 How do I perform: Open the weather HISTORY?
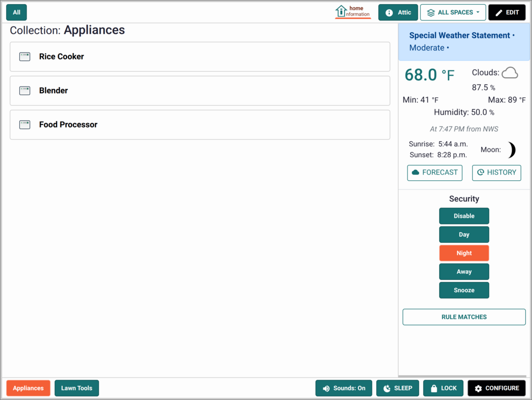[x=497, y=173]
